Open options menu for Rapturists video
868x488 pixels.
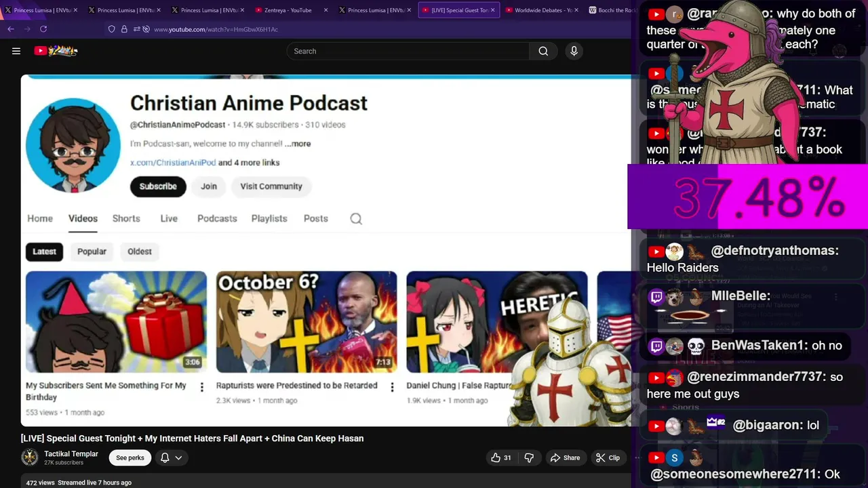392,387
